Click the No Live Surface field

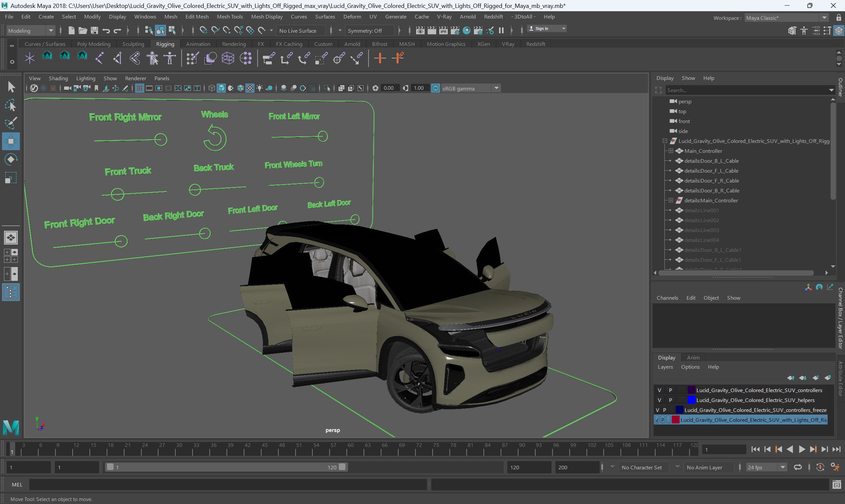coord(301,31)
